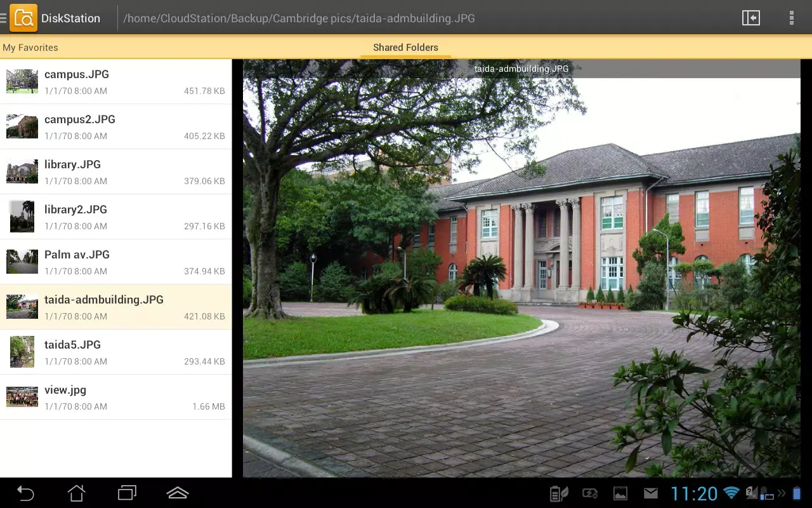Screen dimensions: 812x508
Task: Toggle selection of Palm av.JPG
Action: click(x=116, y=262)
